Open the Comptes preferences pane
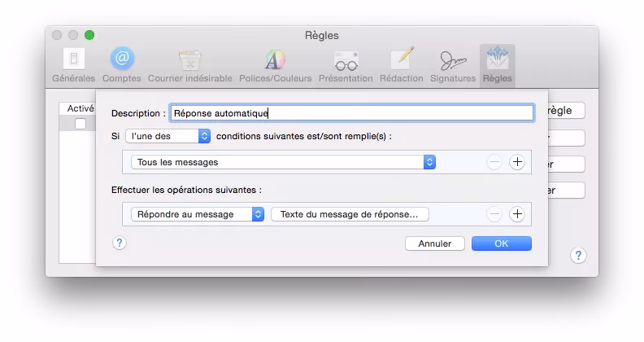Screen dimensions: 644x342 tap(122, 66)
